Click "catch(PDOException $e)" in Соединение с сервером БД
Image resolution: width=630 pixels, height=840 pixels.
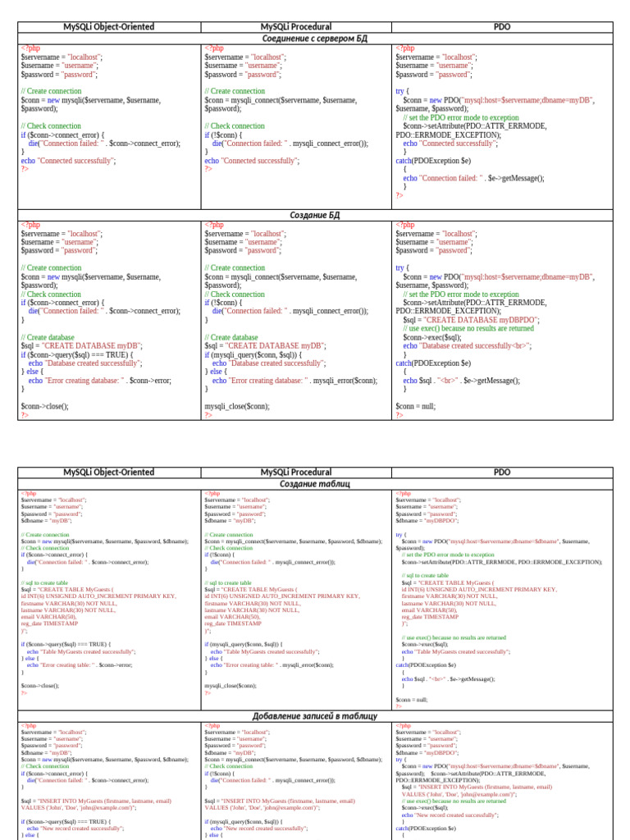pos(433,161)
